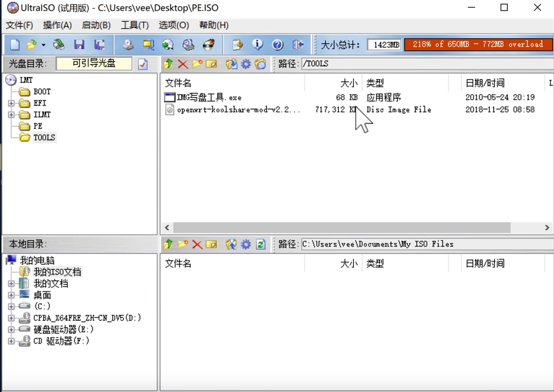Expand the (C:) drive node

point(12,307)
